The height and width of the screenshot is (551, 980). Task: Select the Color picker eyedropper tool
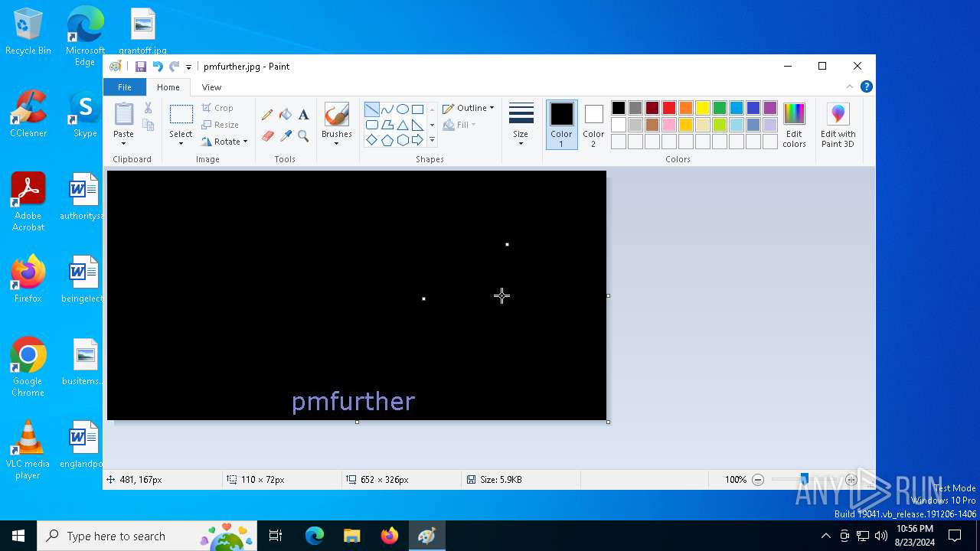[286, 136]
